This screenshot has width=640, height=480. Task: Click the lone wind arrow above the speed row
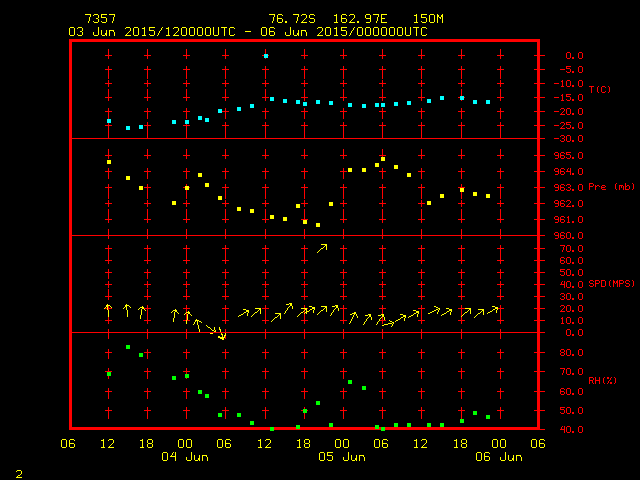[x=322, y=248]
